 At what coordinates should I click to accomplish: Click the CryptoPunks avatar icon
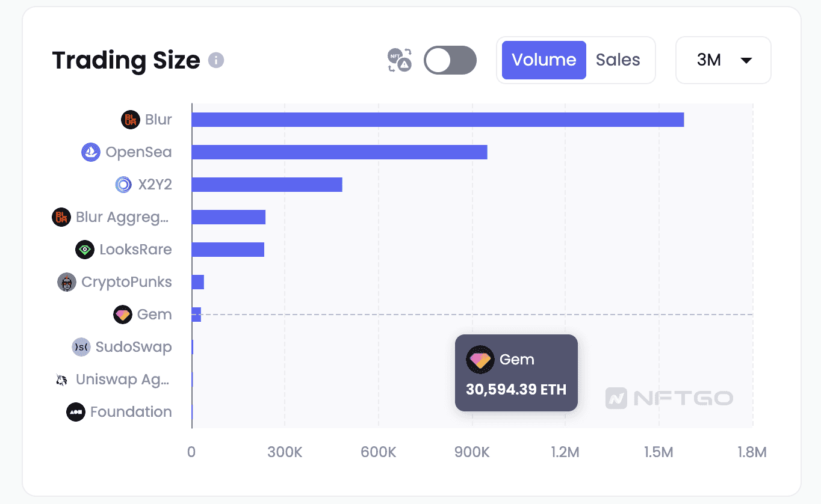[67, 282]
